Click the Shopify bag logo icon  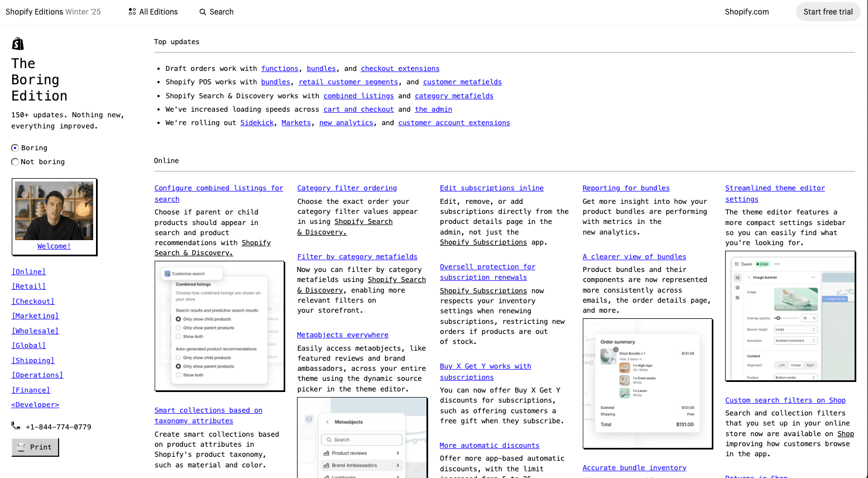click(x=18, y=44)
